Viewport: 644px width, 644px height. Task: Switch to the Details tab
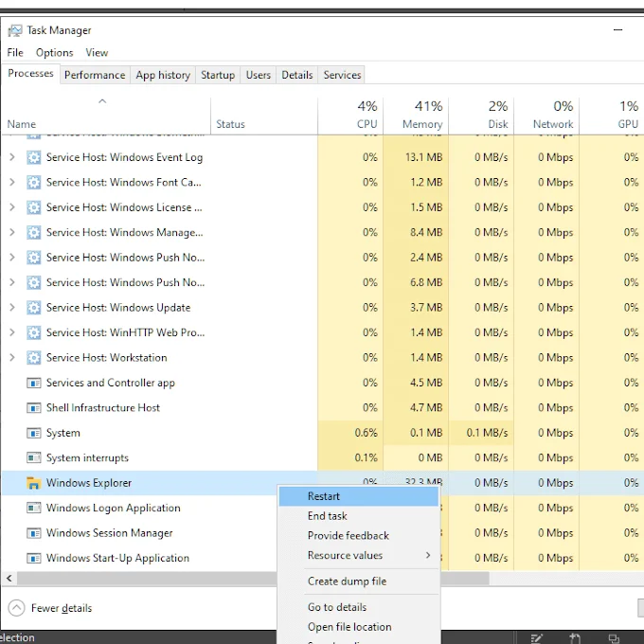(x=297, y=75)
